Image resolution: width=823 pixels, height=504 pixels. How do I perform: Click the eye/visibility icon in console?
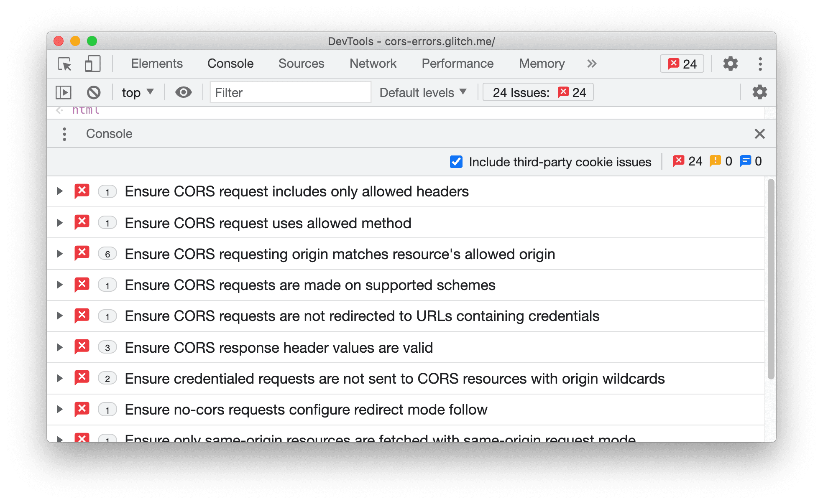[x=182, y=93]
